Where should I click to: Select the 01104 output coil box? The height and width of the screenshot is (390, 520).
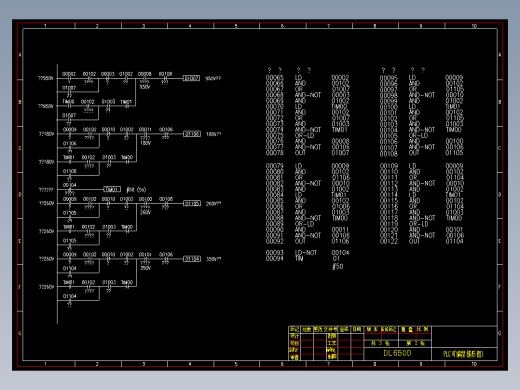coord(192,259)
